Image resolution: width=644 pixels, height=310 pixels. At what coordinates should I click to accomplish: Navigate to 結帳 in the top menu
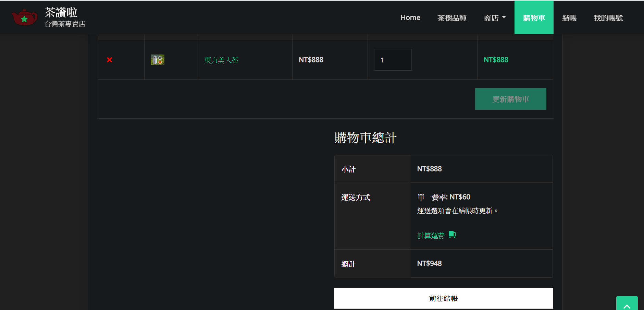pyautogui.click(x=569, y=18)
